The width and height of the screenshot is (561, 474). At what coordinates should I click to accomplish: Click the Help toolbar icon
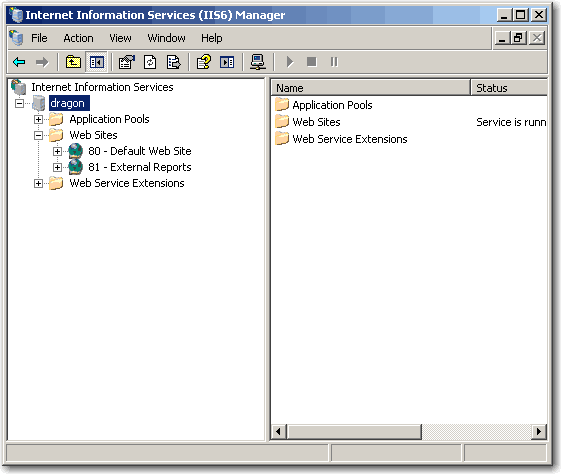pos(204,62)
